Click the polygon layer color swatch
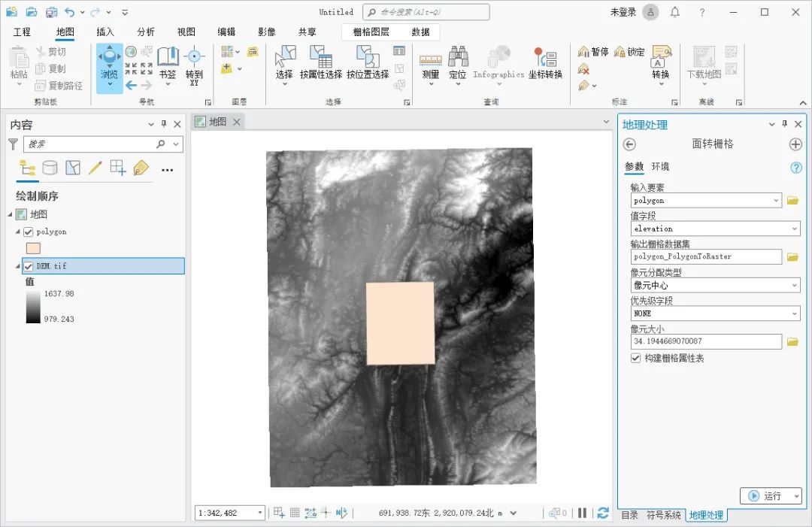This screenshot has height=527, width=812. pyautogui.click(x=33, y=249)
